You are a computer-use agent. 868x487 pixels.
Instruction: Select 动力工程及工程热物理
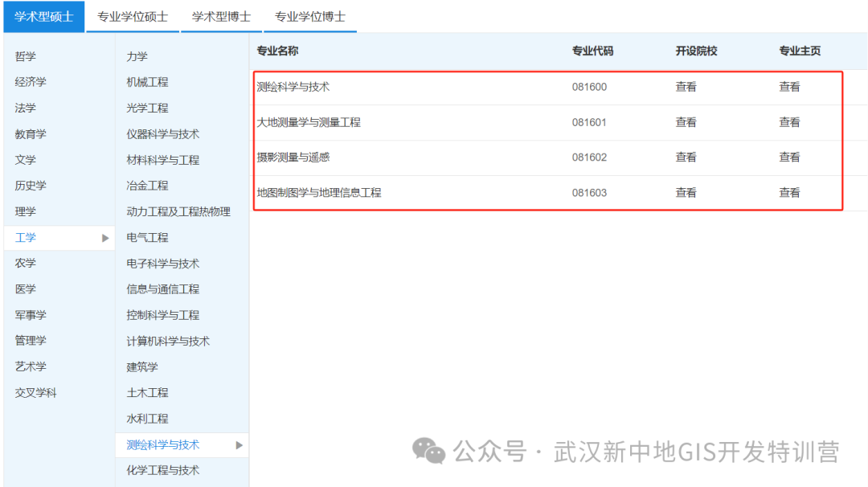(178, 211)
